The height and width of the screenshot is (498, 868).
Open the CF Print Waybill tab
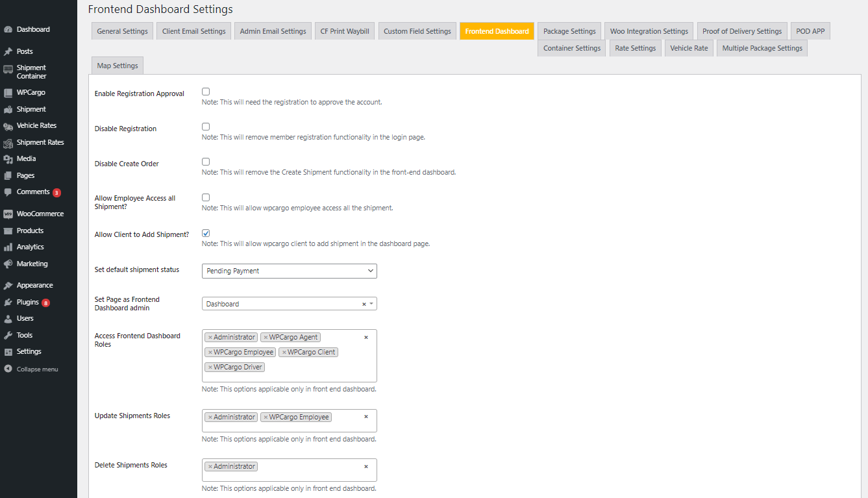click(x=345, y=31)
